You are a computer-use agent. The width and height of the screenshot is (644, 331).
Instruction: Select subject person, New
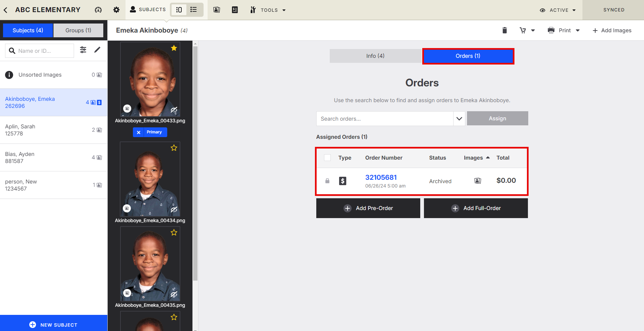(x=54, y=185)
